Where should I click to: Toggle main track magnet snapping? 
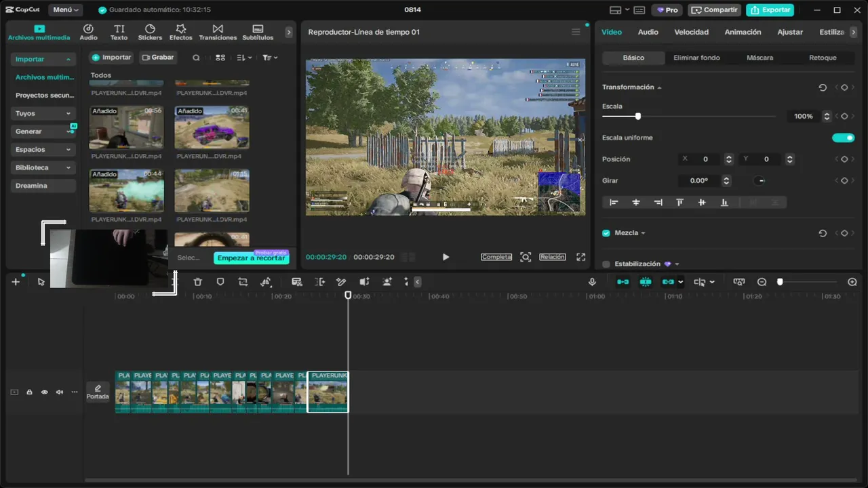pos(623,282)
